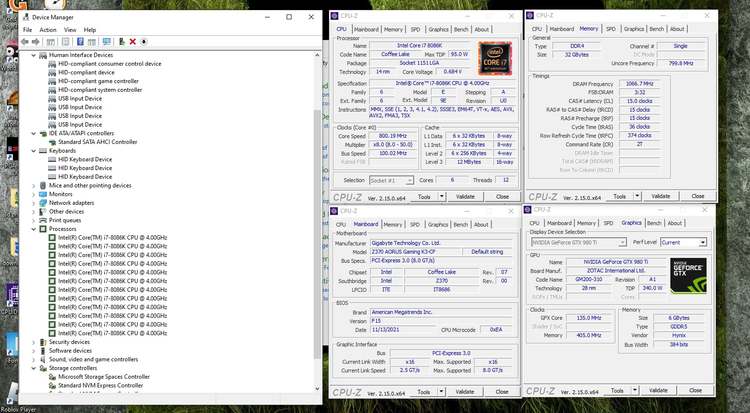Open Properties from the Device Manager toolbar

pyautogui.click(x=66, y=42)
